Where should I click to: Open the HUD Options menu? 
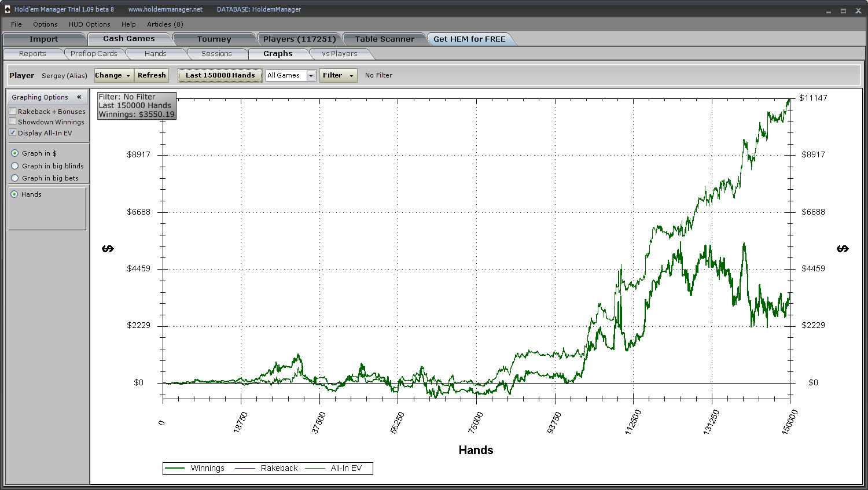tap(89, 24)
